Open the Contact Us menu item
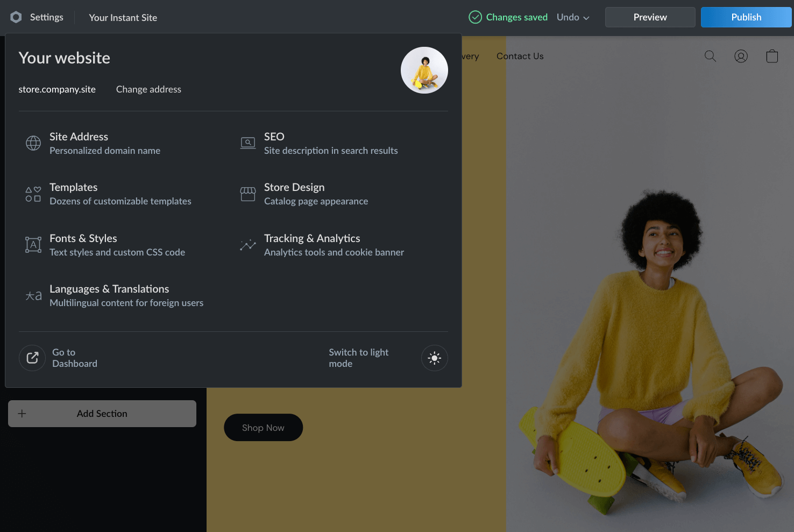Image resolution: width=794 pixels, height=532 pixels. [x=520, y=56]
